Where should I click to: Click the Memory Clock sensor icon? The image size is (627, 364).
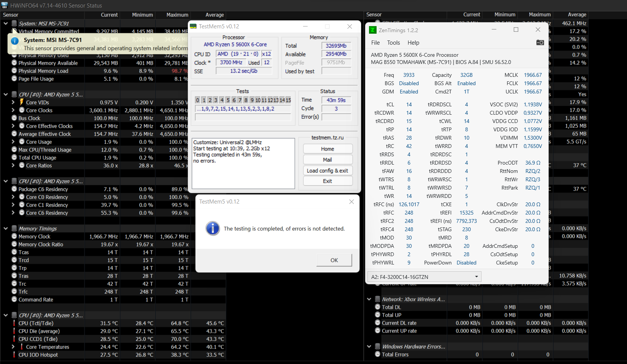click(x=14, y=236)
